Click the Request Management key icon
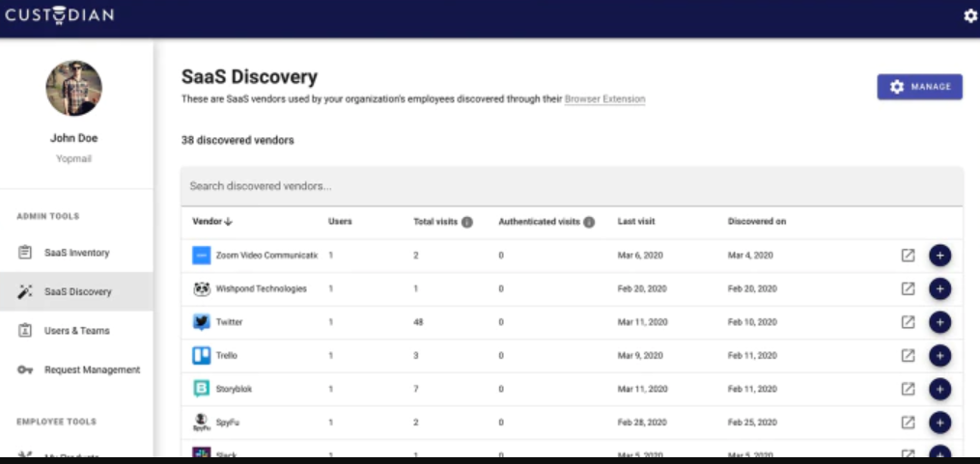 [x=24, y=369]
